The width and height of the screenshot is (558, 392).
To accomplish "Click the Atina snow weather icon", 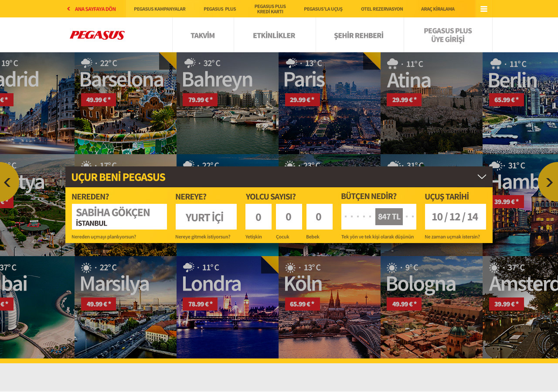I will pyautogui.click(x=393, y=64).
